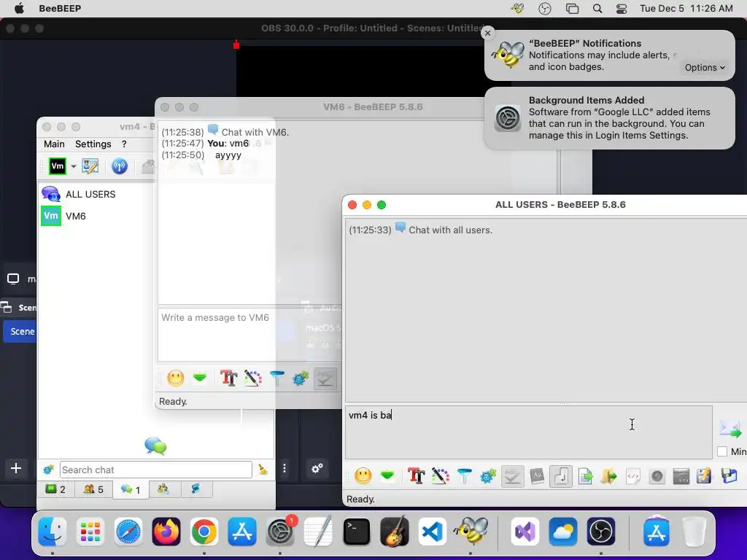This screenshot has width=747, height=560.
Task: Launch Visual Studio Code from the Dock
Action: tap(433, 532)
